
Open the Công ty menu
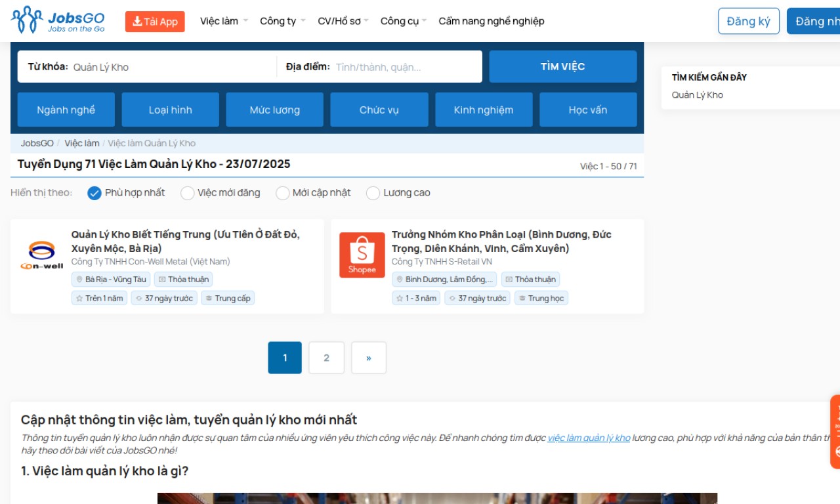click(x=282, y=21)
